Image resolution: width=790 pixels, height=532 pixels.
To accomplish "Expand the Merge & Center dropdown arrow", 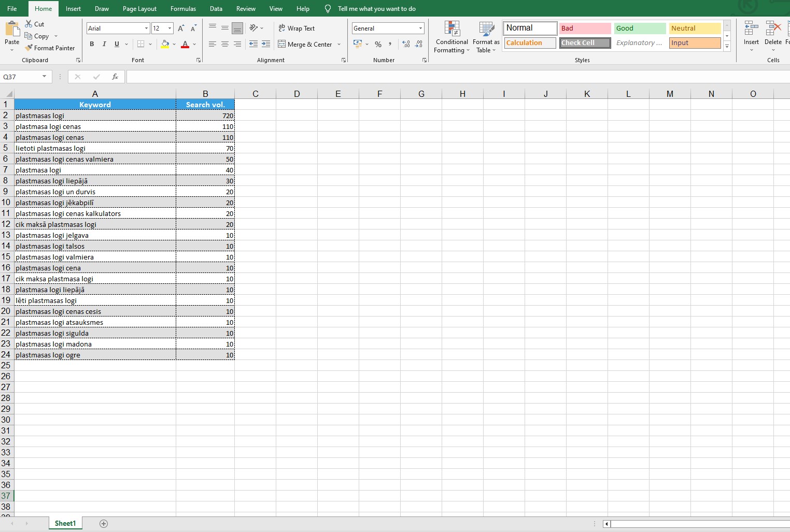I will click(x=339, y=45).
